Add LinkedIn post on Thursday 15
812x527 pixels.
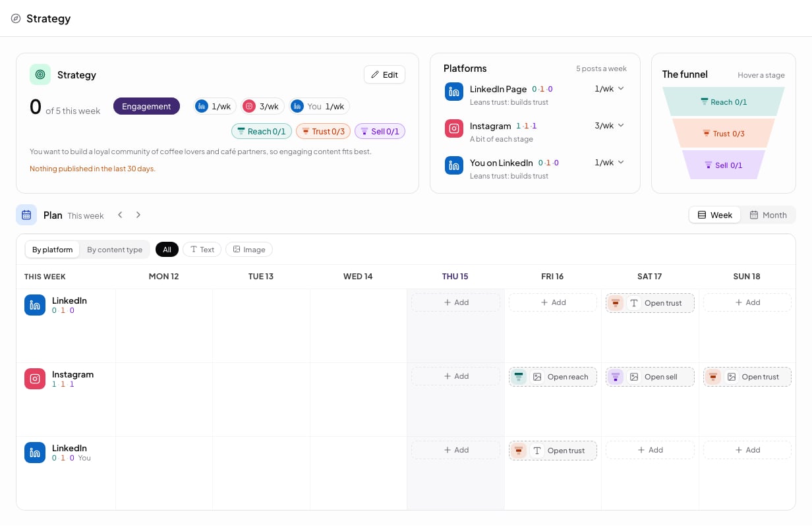455,302
